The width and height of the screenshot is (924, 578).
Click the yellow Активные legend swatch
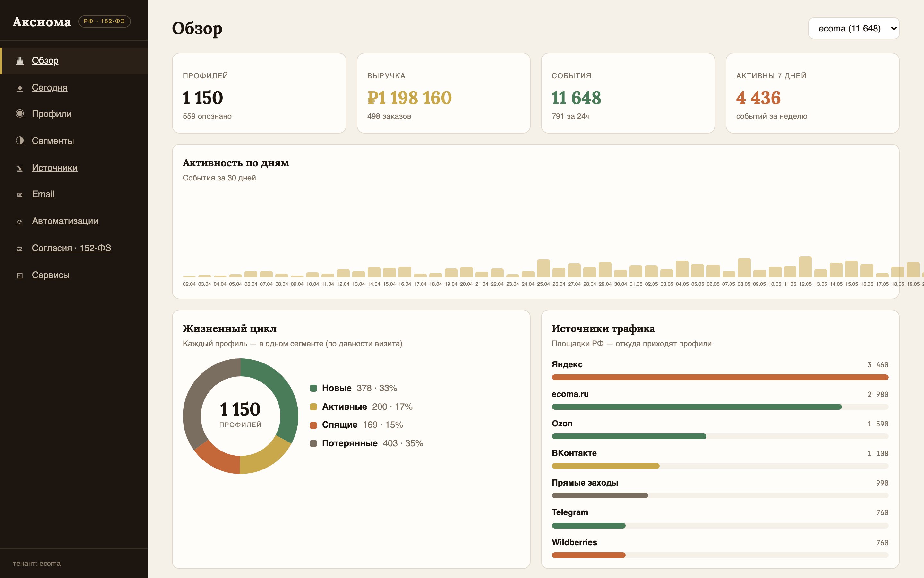point(313,407)
